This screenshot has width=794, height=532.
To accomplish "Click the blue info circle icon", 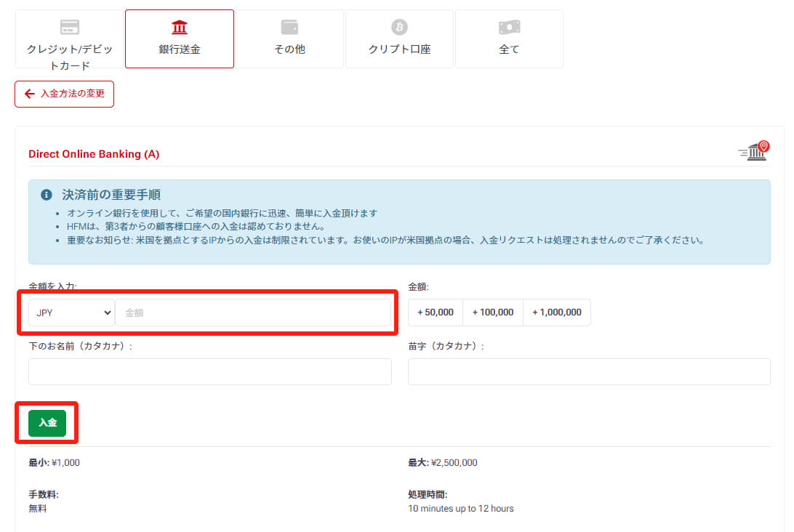I will [47, 195].
